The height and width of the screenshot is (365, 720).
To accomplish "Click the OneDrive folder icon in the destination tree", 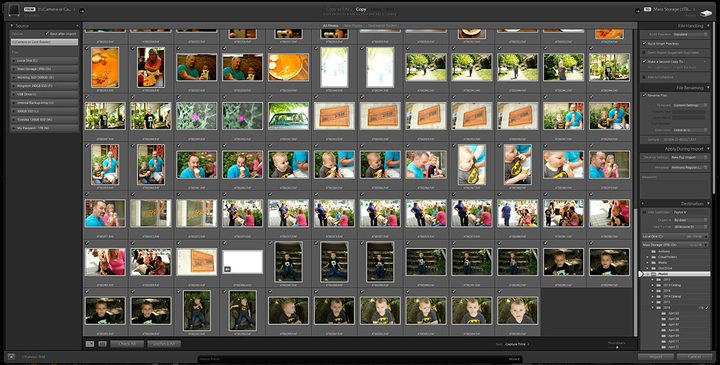I will (x=654, y=268).
